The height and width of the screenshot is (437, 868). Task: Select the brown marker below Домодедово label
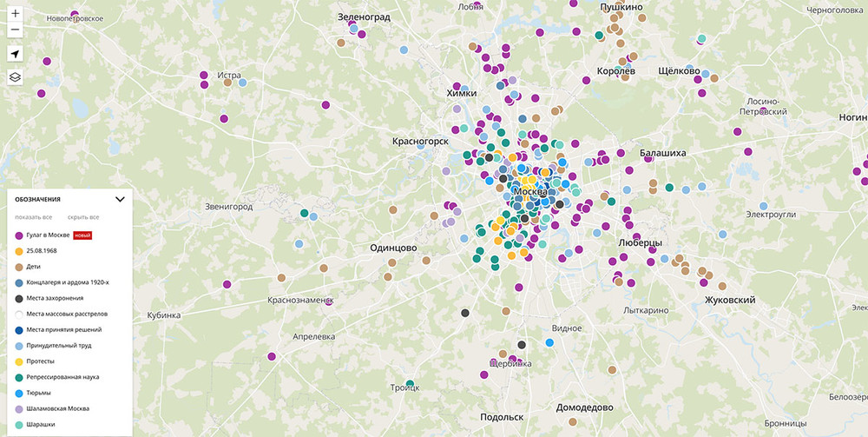pyautogui.click(x=572, y=422)
